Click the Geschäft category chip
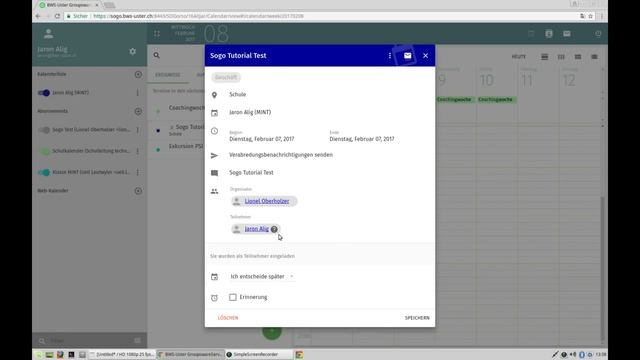Image resolution: width=640 pixels, height=360 pixels. pos(226,77)
